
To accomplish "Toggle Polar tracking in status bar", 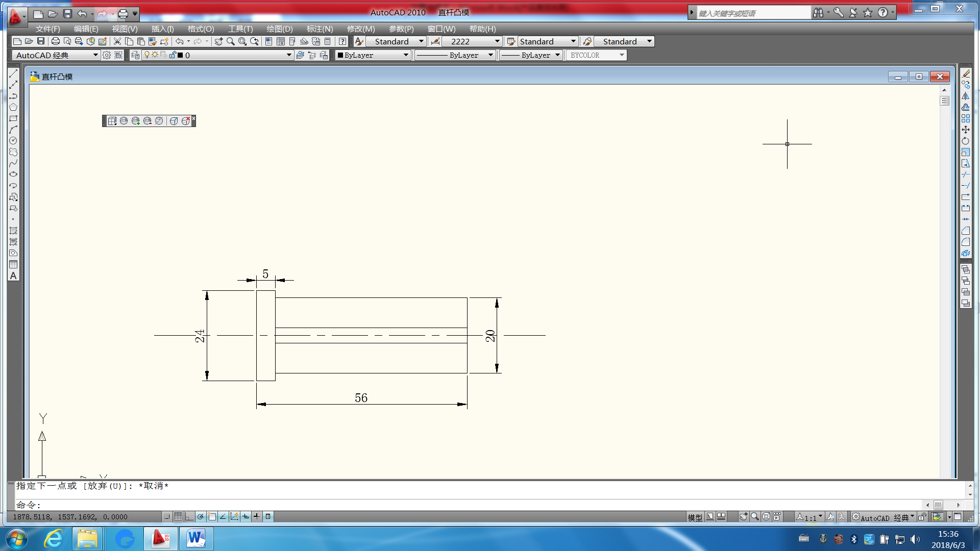I will click(201, 517).
